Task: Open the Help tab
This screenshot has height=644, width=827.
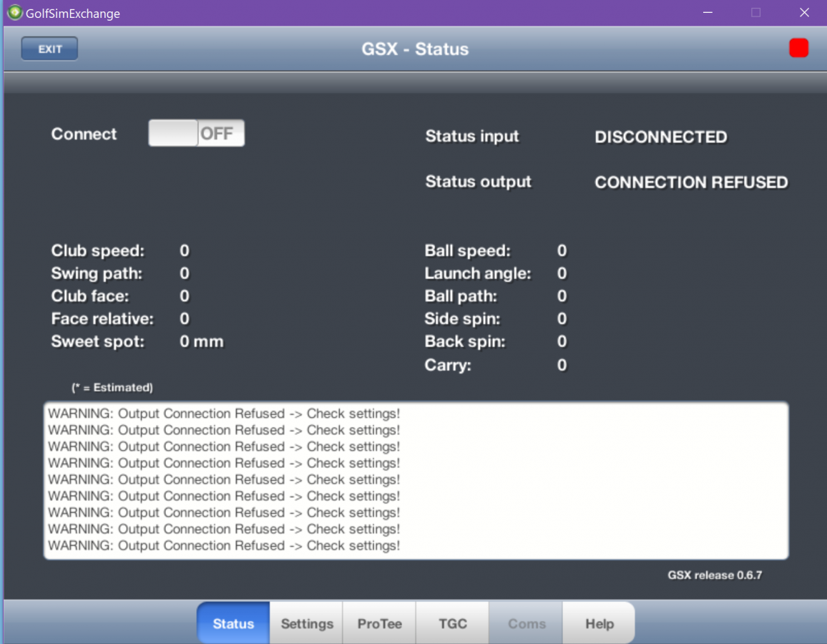Action: [599, 623]
